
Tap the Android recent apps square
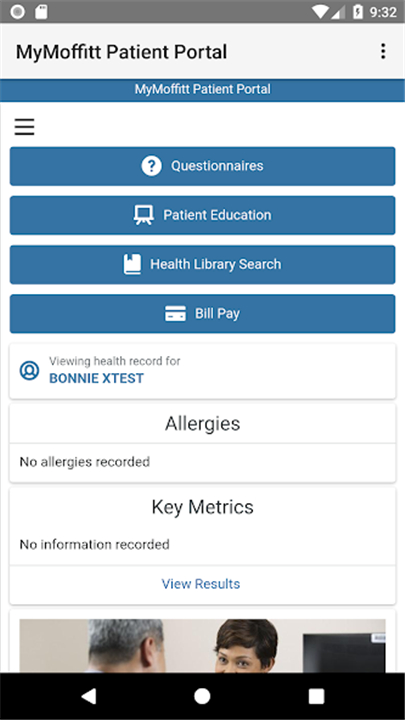316,696
